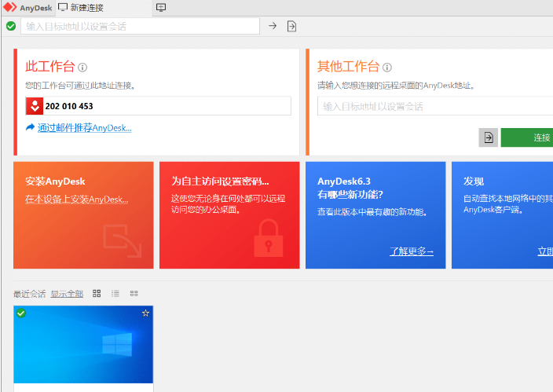Select the address 202 010 453
The width and height of the screenshot is (553, 392).
tap(69, 106)
